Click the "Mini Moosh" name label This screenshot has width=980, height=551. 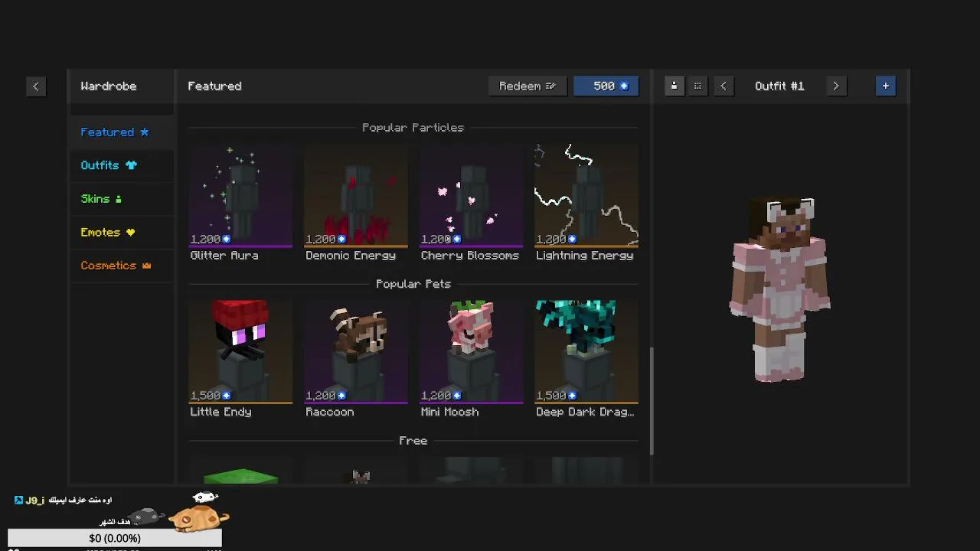pos(450,412)
